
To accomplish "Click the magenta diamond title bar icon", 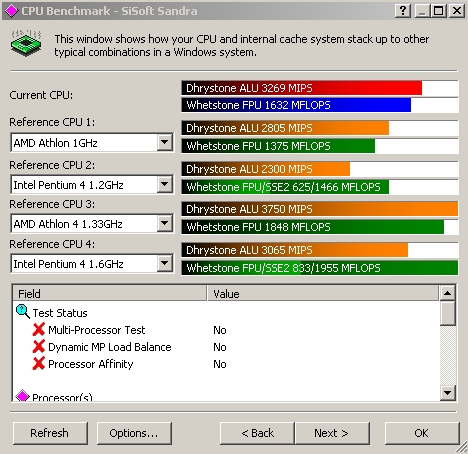I will tap(11, 11).
